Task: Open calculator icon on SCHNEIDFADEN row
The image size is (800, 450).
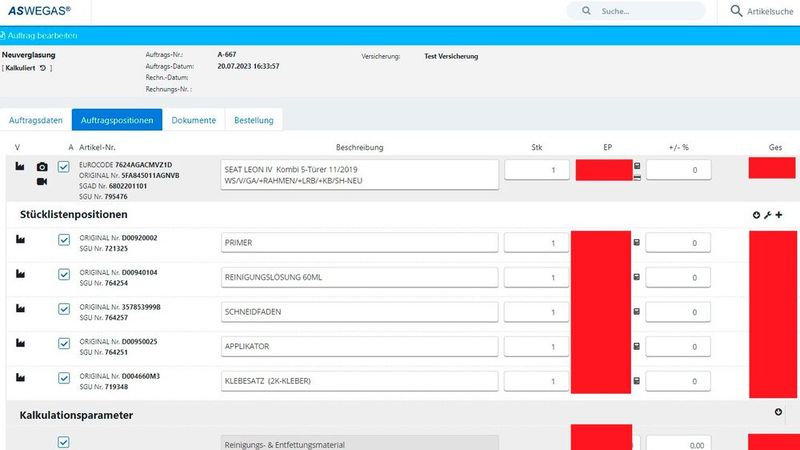Action: coord(637,312)
